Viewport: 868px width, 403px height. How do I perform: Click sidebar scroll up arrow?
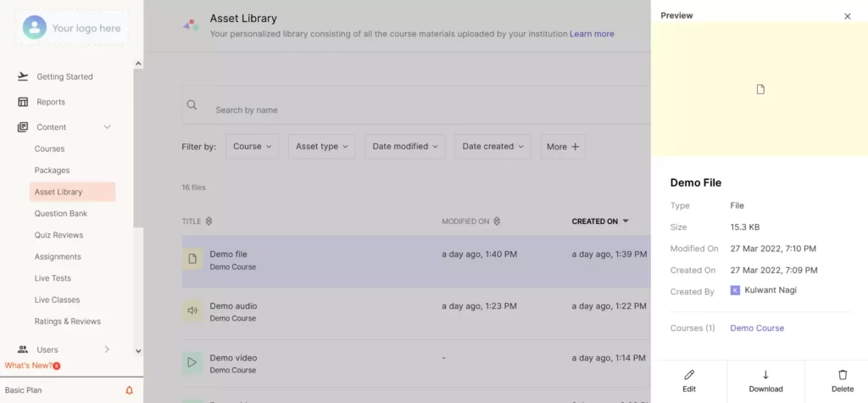click(138, 64)
